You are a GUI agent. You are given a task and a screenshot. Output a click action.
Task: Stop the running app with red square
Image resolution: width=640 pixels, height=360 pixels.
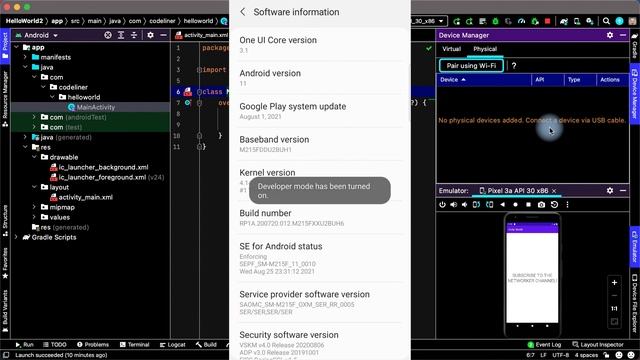coord(547,21)
